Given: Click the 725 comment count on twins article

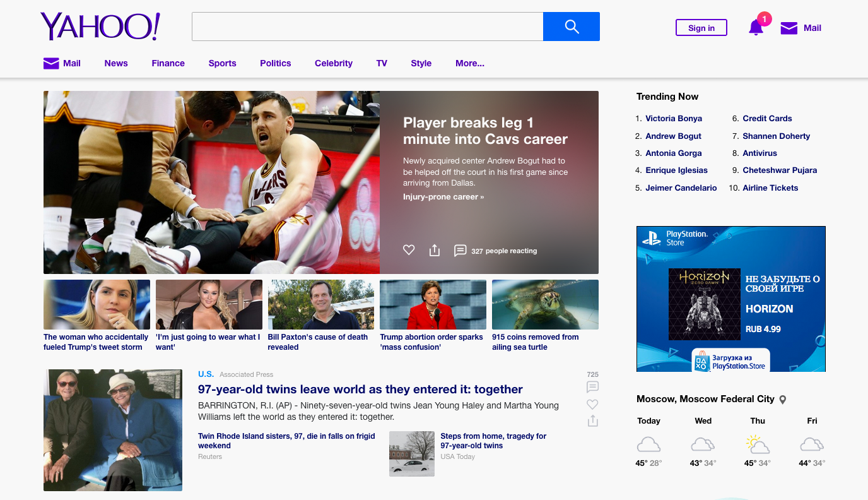Looking at the screenshot, I should (592, 374).
